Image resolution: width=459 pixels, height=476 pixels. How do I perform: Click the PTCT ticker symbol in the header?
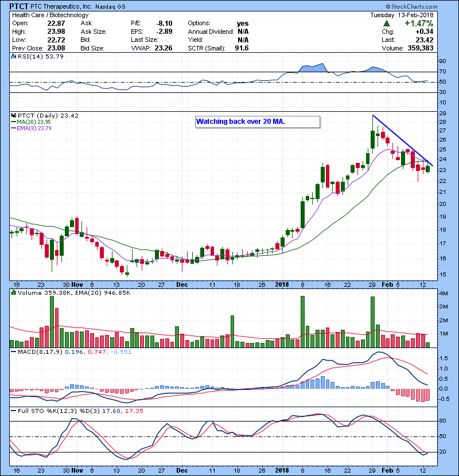19,6
